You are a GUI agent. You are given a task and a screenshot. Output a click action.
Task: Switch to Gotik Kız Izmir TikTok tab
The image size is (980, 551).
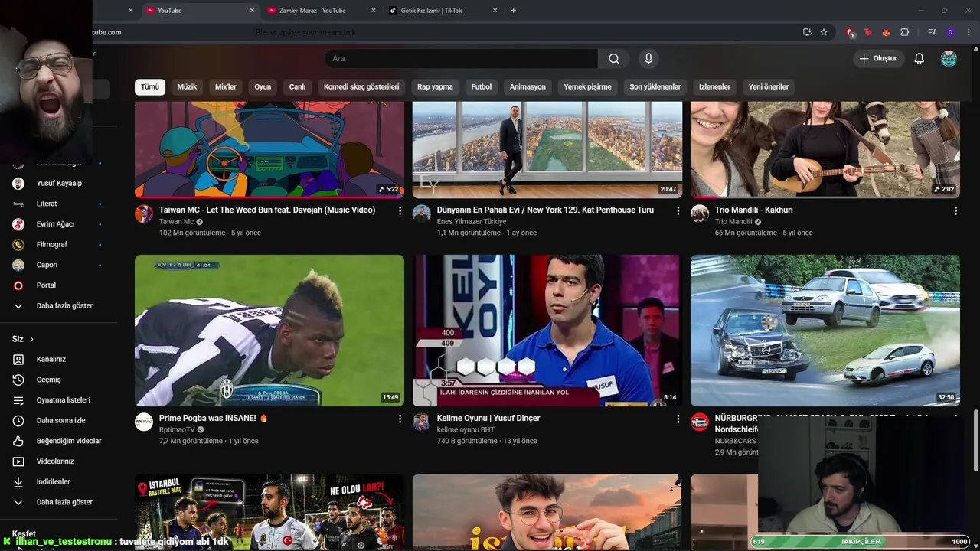[443, 11]
